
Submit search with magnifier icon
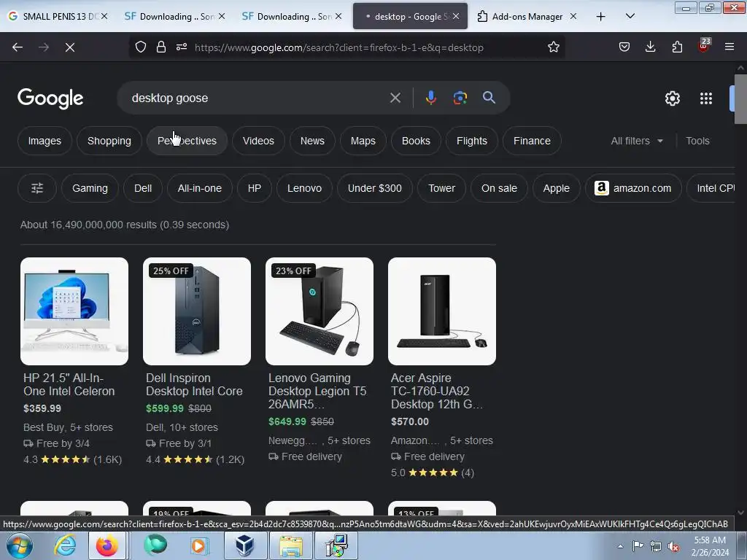tap(489, 98)
